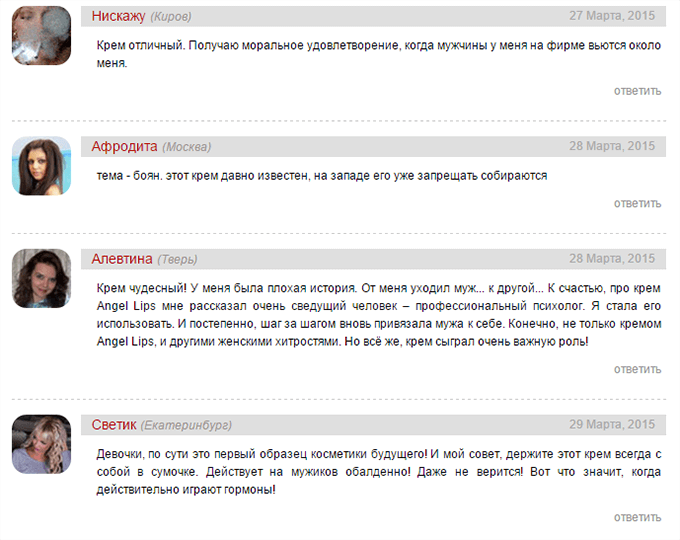Click the (Киров) city label
680x540 pixels.
[171, 17]
